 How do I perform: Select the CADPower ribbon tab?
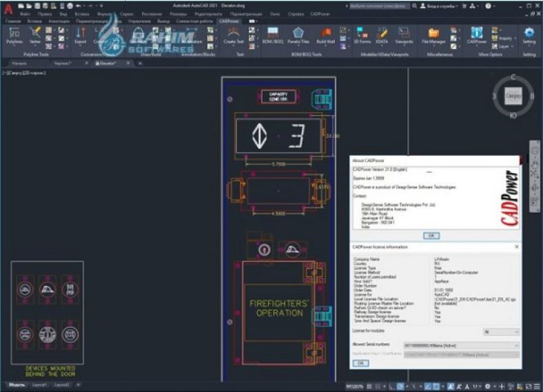point(229,21)
